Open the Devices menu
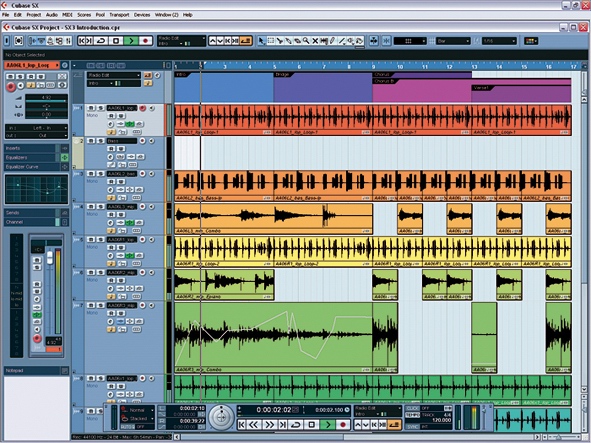 tap(142, 15)
